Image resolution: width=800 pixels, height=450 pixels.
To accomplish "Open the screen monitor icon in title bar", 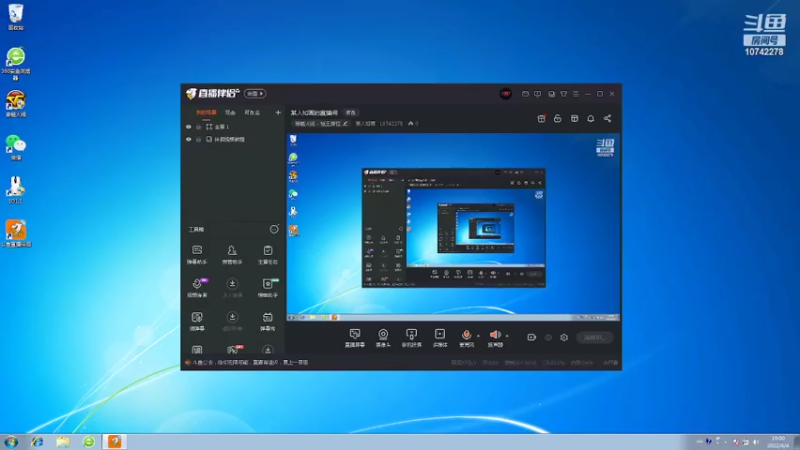I will coord(538,94).
